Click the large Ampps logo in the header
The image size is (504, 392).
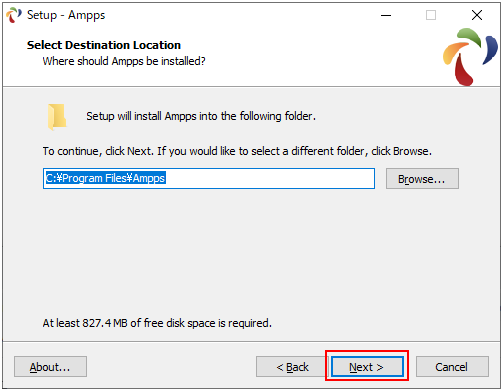click(x=470, y=57)
